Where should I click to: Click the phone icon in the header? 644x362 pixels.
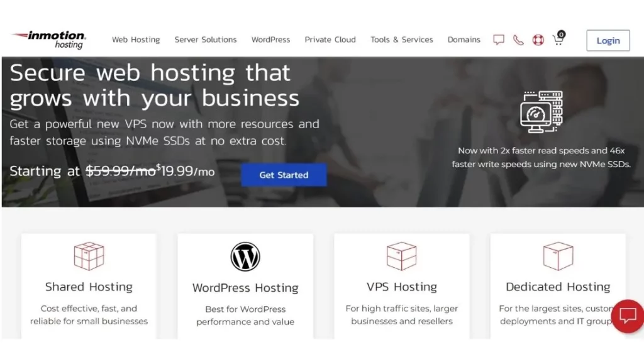(x=518, y=40)
